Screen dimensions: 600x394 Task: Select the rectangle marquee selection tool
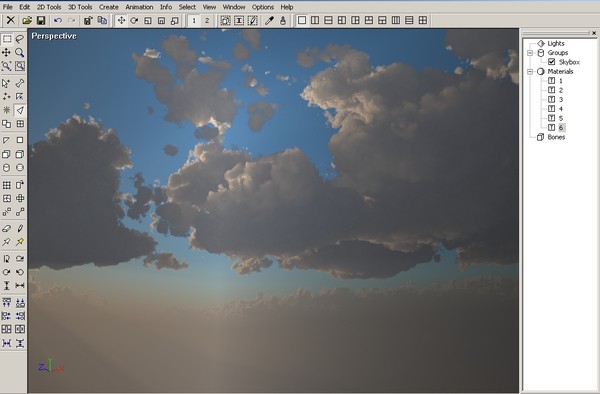coord(7,39)
